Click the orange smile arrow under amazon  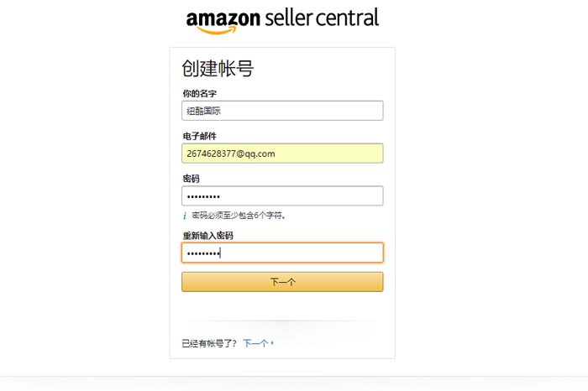[217, 31]
